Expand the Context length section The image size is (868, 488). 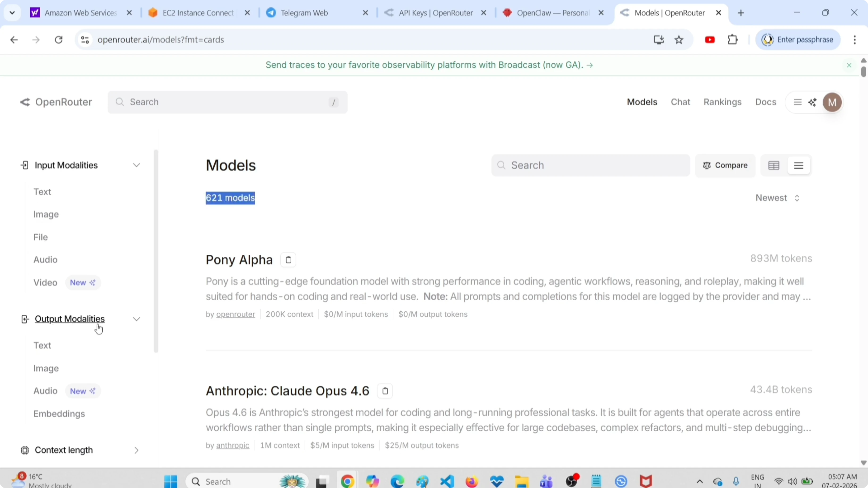coord(136,450)
